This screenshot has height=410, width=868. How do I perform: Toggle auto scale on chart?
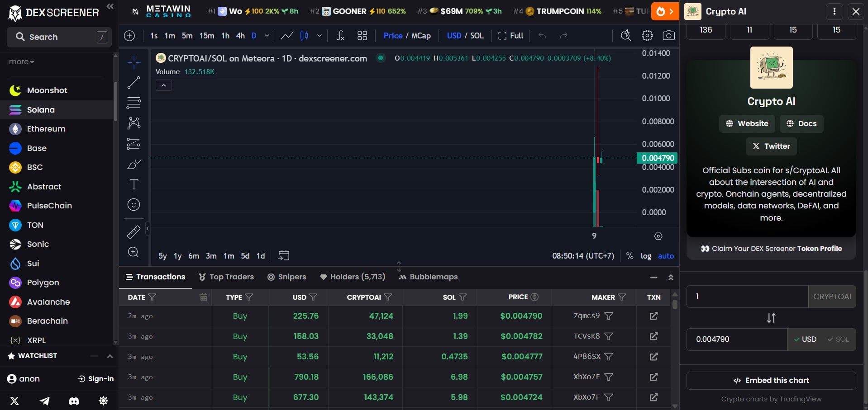(666, 256)
